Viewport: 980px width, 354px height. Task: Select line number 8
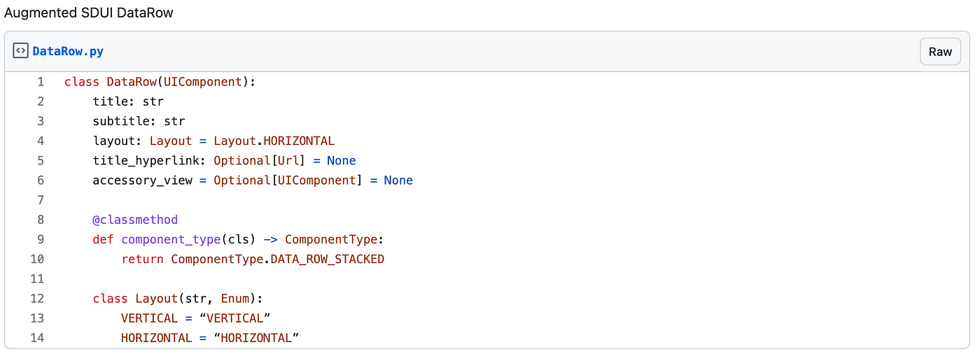41,220
